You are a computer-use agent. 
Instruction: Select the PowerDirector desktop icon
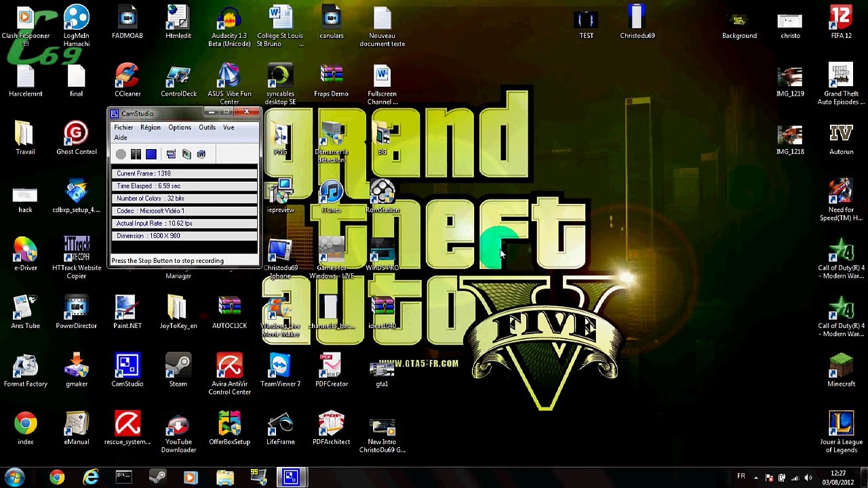(x=77, y=312)
